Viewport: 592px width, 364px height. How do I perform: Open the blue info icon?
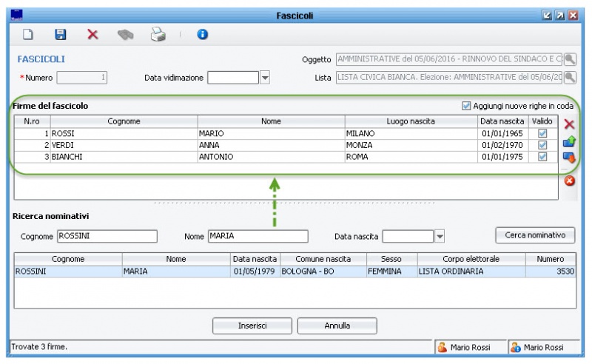[x=202, y=34]
